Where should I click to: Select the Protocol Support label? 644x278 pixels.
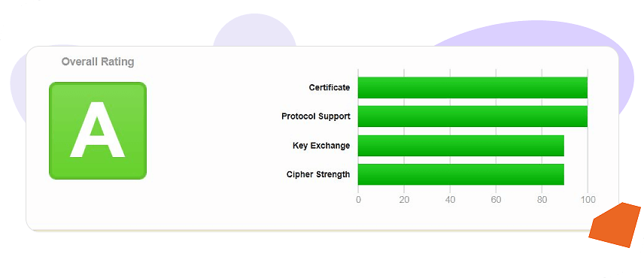click(x=316, y=116)
